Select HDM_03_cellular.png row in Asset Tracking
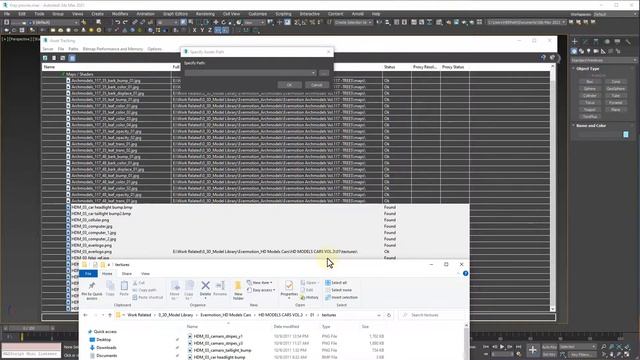Viewport: 640px width, 360px height. [90, 220]
